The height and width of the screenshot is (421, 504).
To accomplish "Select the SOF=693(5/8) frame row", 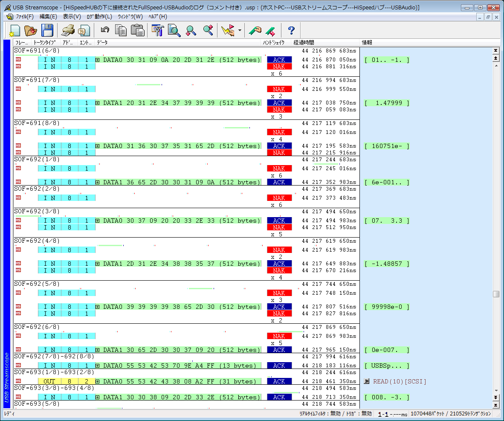I will (186, 404).
